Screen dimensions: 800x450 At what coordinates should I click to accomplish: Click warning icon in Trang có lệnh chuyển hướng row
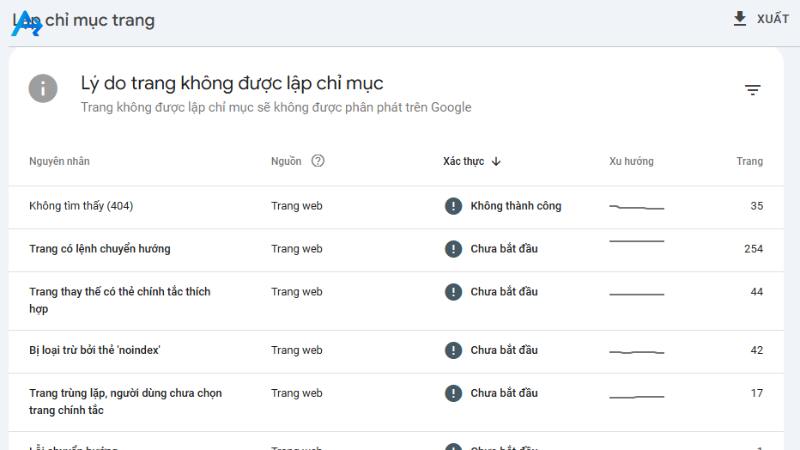453,248
